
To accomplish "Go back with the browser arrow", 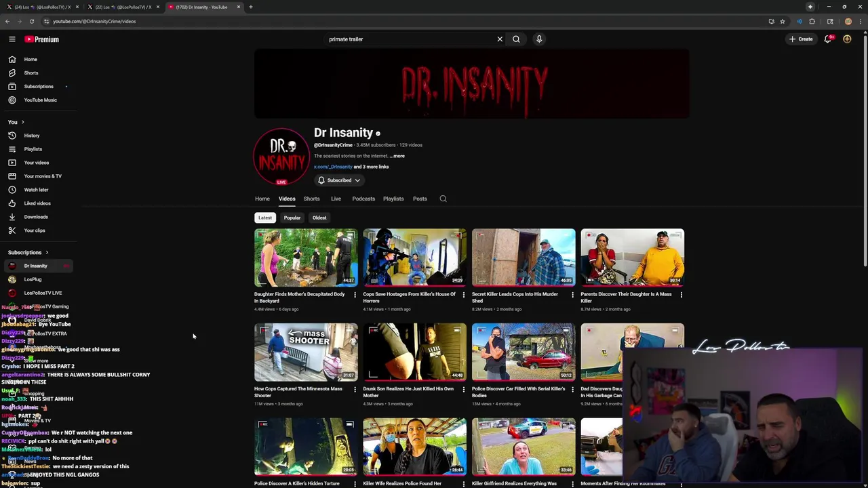I will pyautogui.click(x=7, y=21).
